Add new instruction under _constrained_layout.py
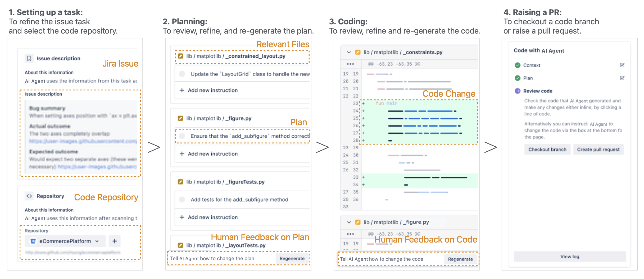 click(209, 90)
